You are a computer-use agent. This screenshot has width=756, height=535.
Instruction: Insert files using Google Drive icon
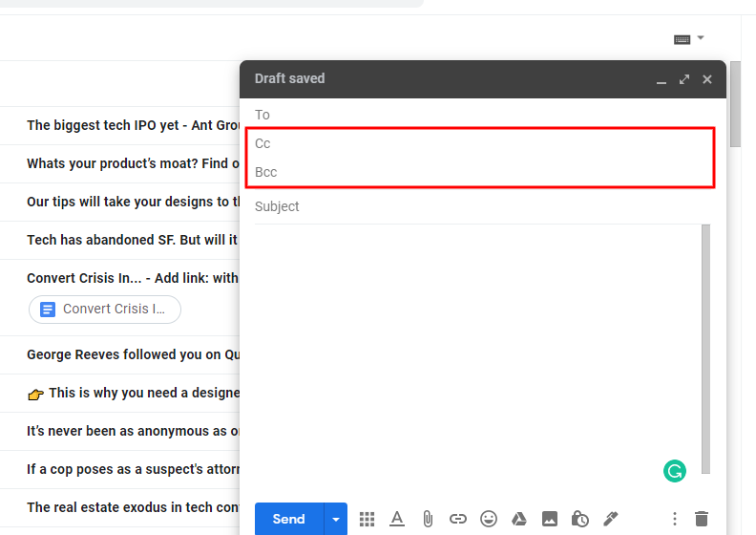tap(518, 519)
